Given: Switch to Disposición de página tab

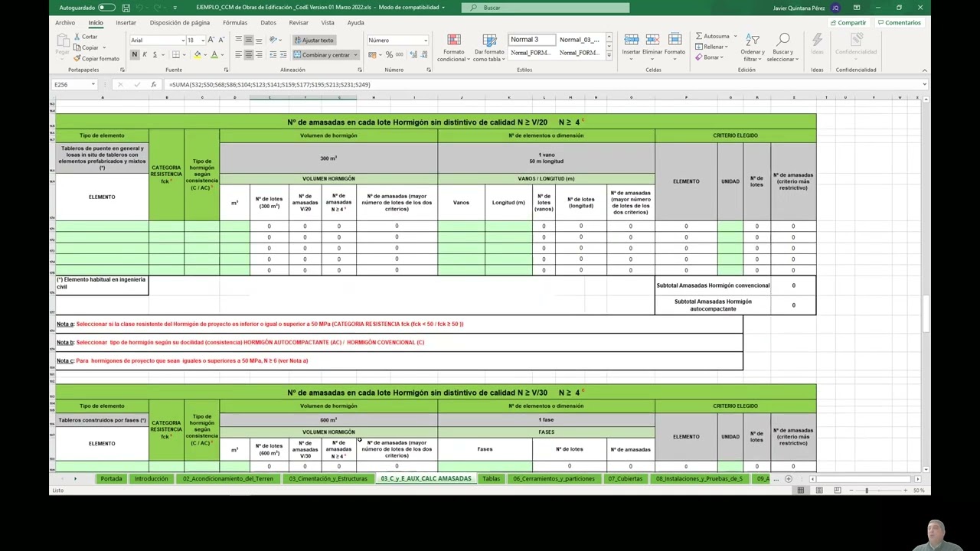Looking at the screenshot, I should 180,22.
